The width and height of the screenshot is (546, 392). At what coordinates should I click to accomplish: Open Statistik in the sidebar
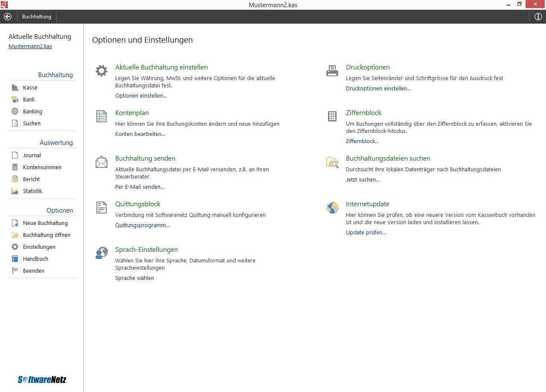[x=32, y=191]
